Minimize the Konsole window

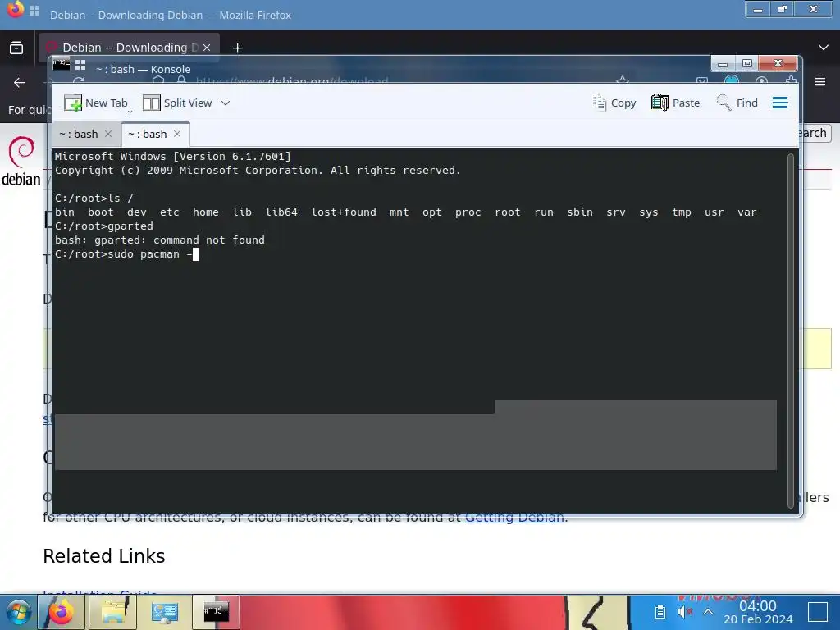click(x=722, y=64)
